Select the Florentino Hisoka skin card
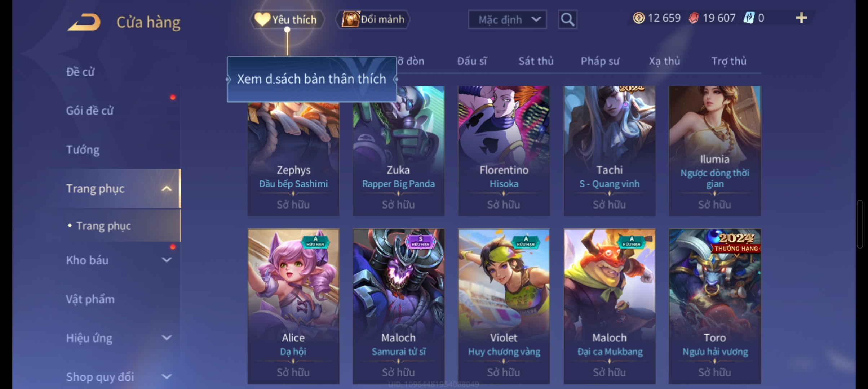 click(x=504, y=151)
